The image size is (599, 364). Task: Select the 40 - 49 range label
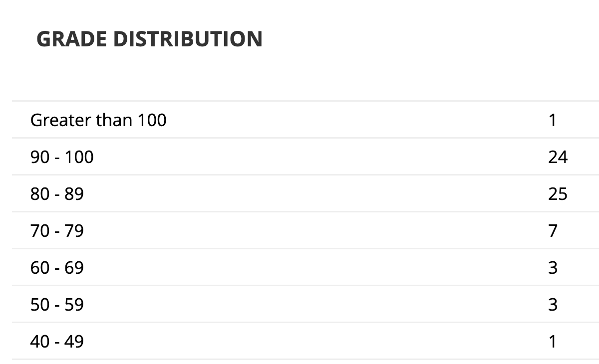click(57, 342)
